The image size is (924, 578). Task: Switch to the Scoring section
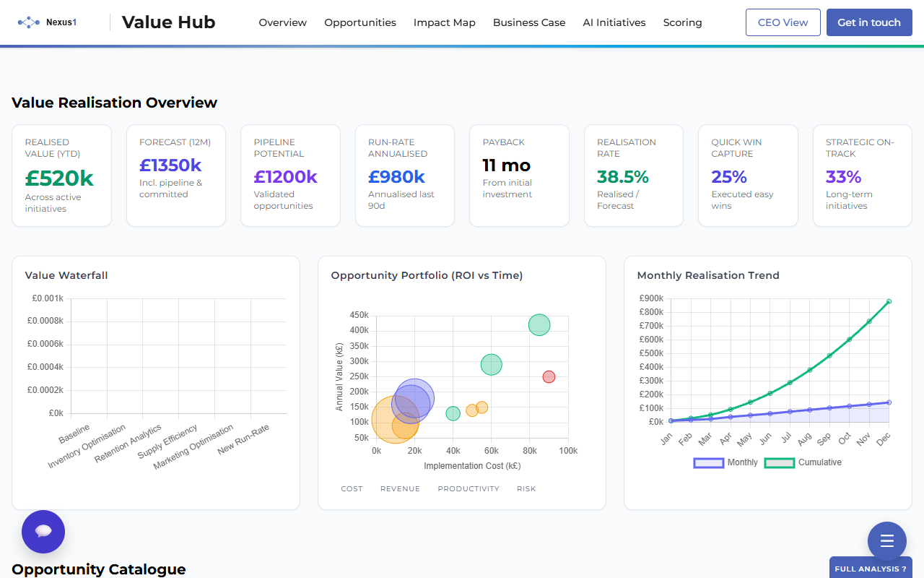682,22
